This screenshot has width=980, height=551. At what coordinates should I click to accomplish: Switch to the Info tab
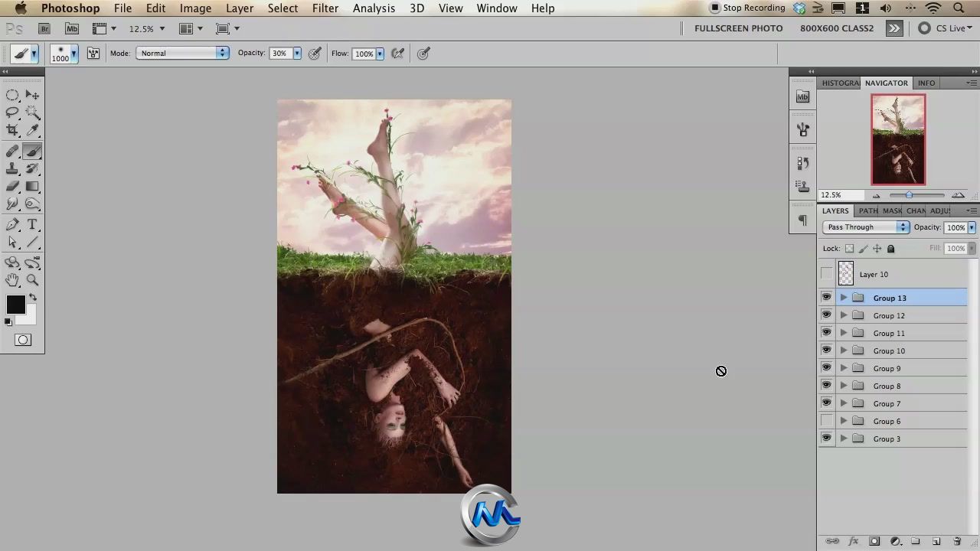click(x=926, y=83)
